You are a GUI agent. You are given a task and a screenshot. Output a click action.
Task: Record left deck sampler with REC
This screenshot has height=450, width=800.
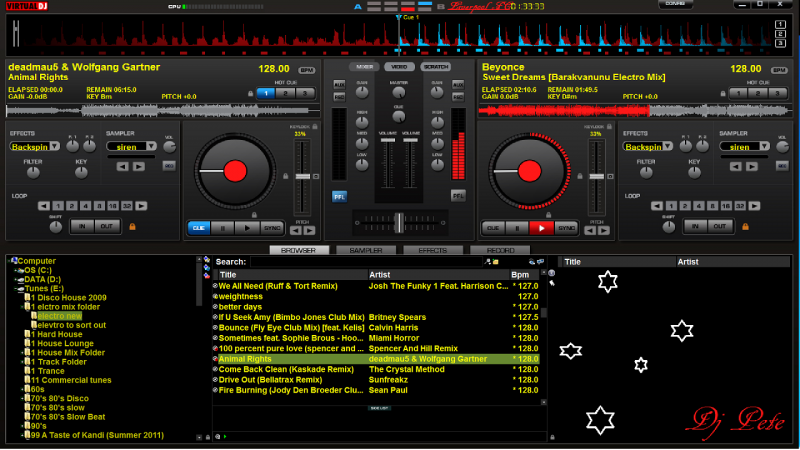169,166
